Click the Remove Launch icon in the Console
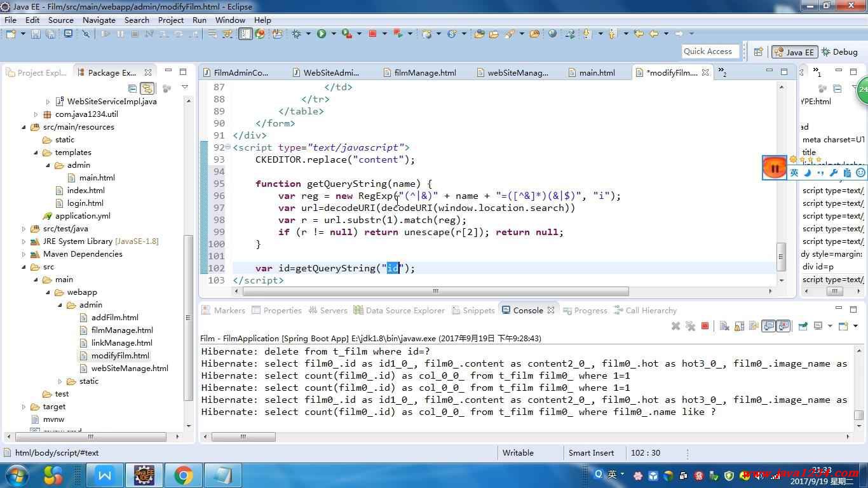Screen dimensions: 868x488 [x=675, y=326]
